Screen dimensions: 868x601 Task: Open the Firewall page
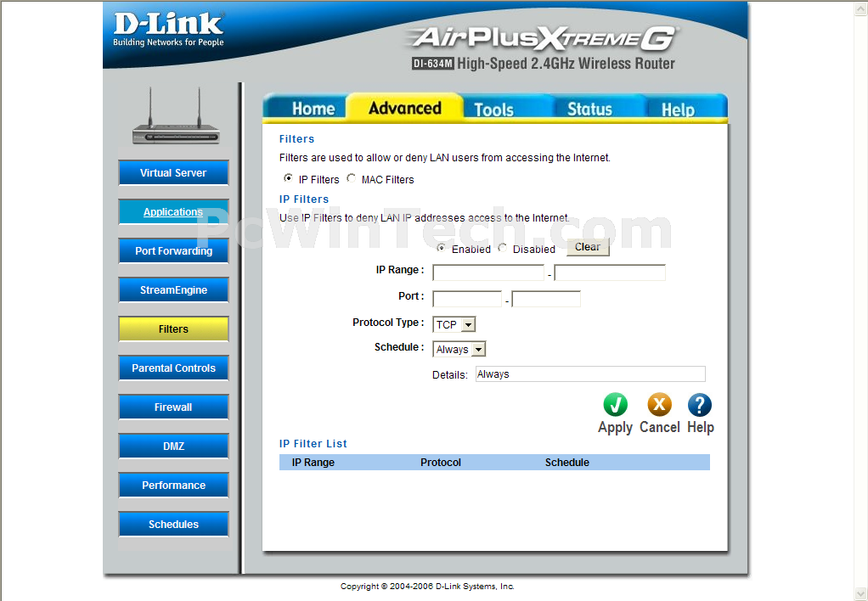[x=173, y=407]
